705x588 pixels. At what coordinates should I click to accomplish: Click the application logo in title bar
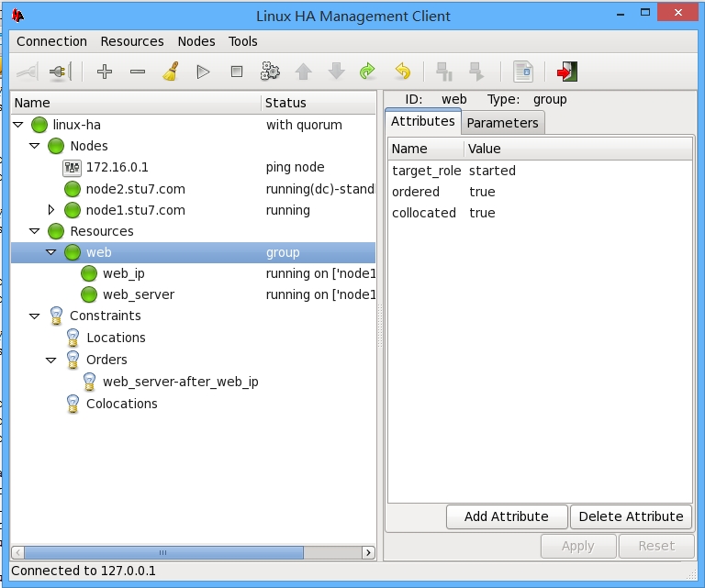[18, 16]
